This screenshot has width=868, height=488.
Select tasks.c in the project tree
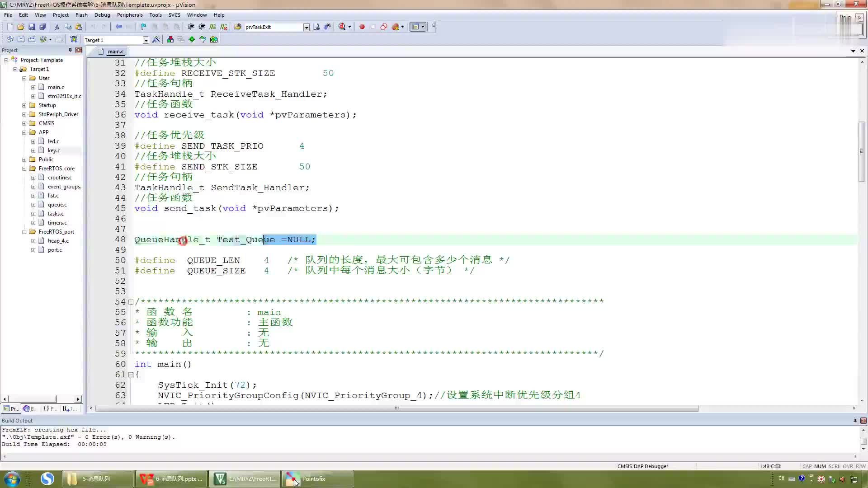tap(56, 214)
